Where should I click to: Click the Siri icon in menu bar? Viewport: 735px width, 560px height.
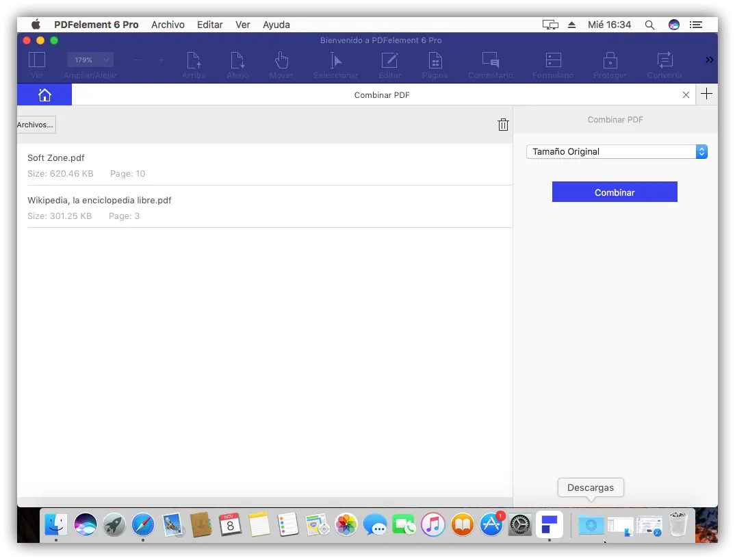(674, 25)
